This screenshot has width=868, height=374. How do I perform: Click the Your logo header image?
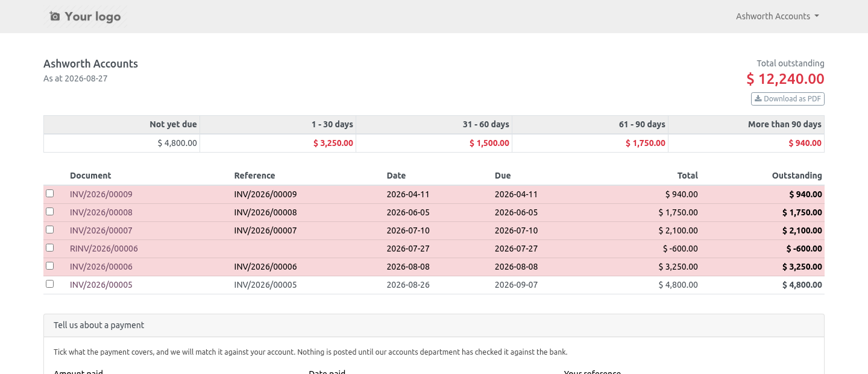(x=85, y=16)
